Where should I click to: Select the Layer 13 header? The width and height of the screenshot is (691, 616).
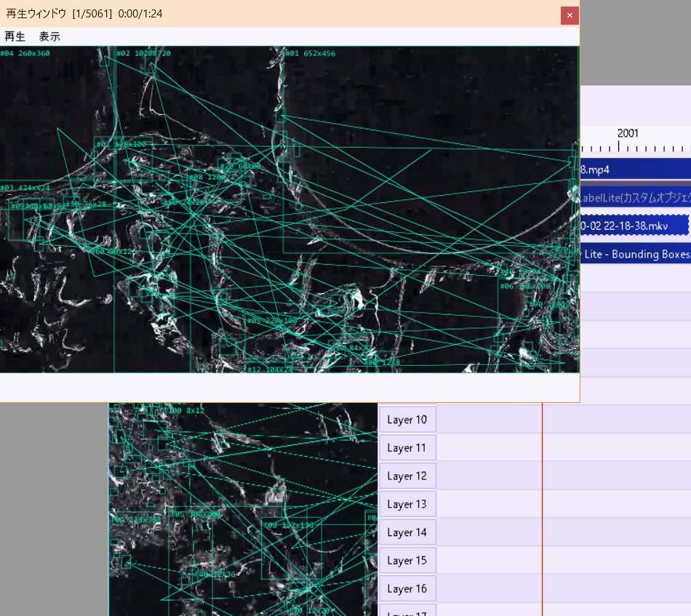tap(407, 504)
